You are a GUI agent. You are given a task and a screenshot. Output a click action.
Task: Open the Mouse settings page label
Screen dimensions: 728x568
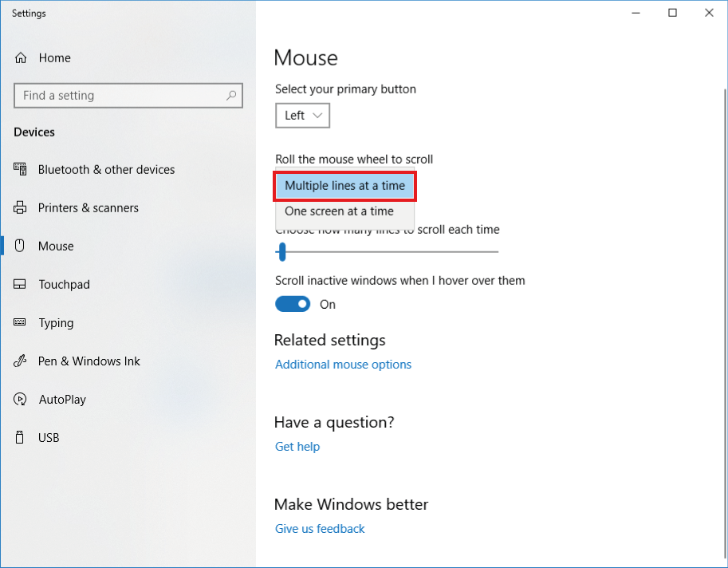coord(56,247)
